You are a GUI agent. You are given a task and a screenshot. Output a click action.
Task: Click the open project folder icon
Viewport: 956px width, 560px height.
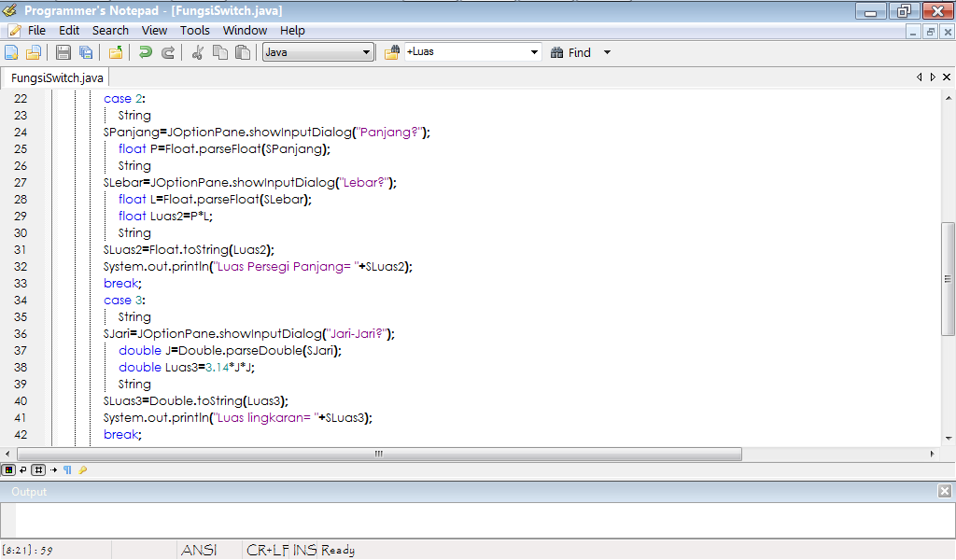pyautogui.click(x=116, y=52)
